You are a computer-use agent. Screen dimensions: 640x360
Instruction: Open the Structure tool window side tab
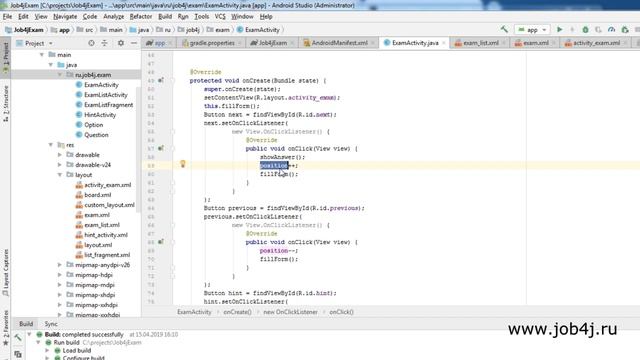6,104
